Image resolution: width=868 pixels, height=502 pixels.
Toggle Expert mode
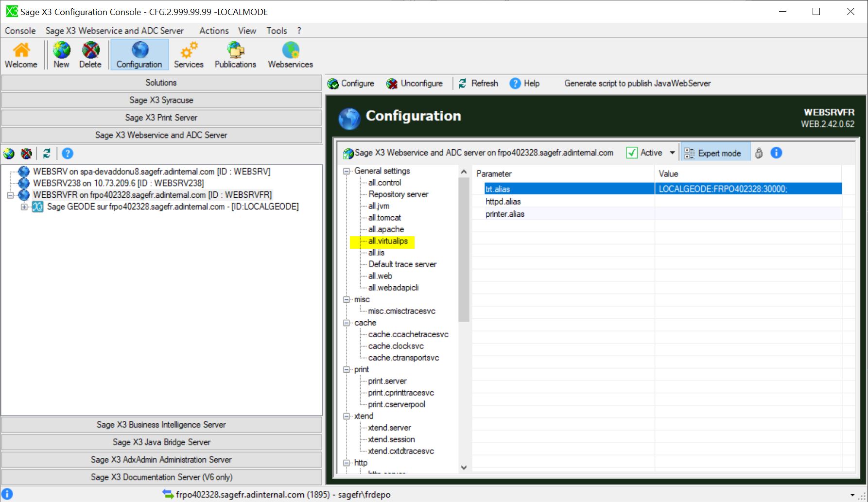pos(713,153)
